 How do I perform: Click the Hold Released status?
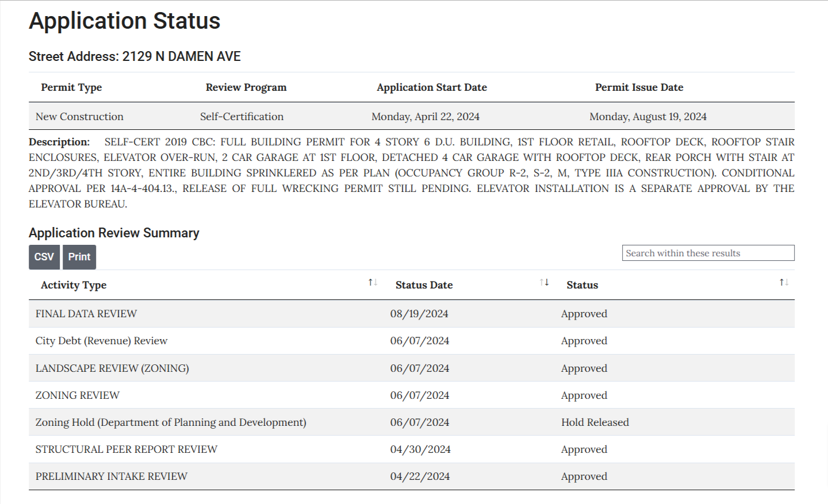tap(595, 422)
